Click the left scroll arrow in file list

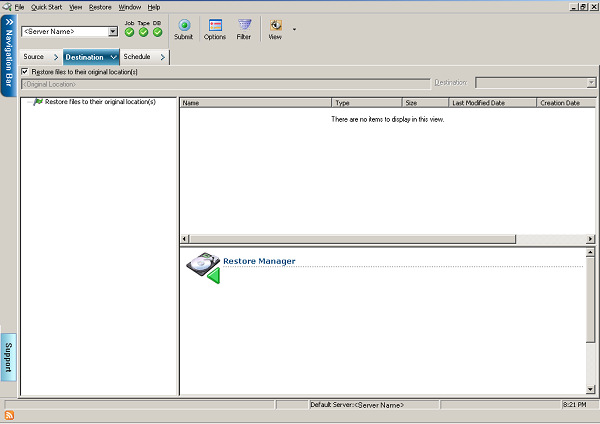pos(184,239)
